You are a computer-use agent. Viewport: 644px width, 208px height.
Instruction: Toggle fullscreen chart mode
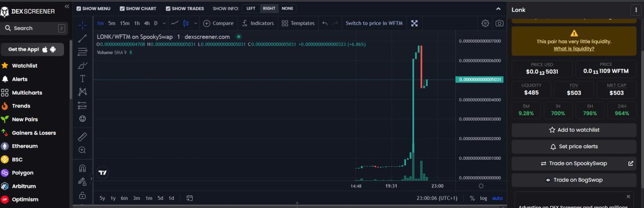[414, 24]
